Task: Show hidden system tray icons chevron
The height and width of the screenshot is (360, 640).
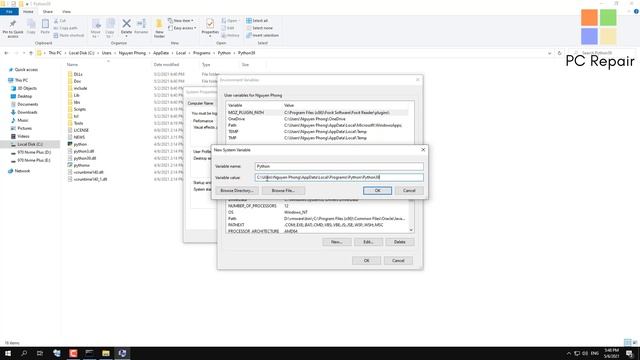Action: pos(569,353)
